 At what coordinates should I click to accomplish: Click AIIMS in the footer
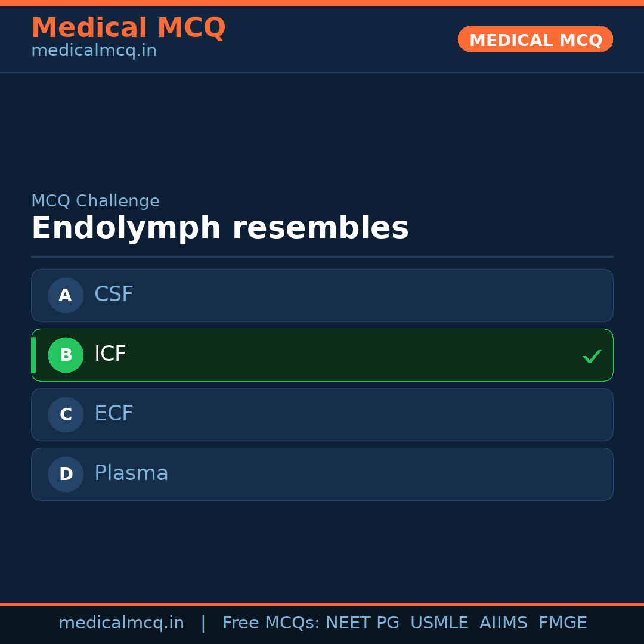tap(503, 623)
